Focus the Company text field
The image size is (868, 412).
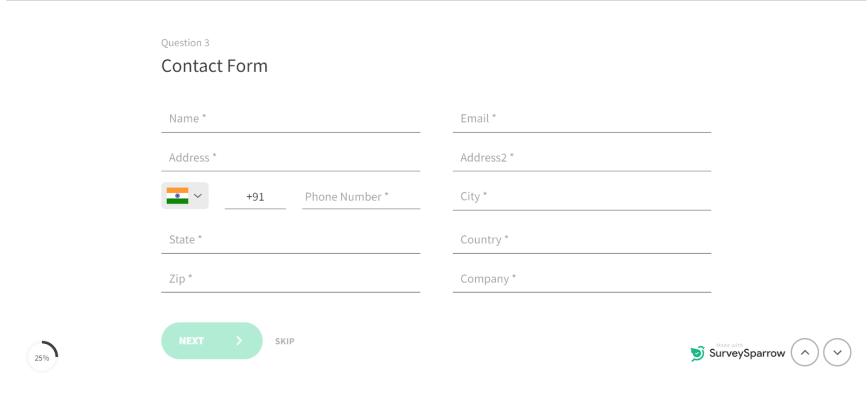[x=582, y=279]
